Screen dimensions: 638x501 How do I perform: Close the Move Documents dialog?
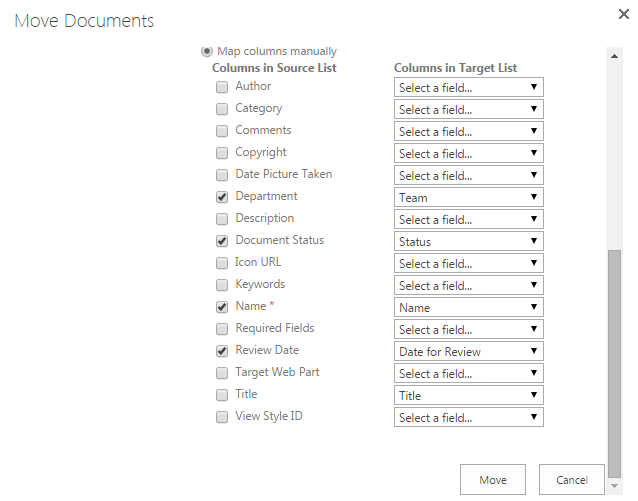[x=622, y=17]
